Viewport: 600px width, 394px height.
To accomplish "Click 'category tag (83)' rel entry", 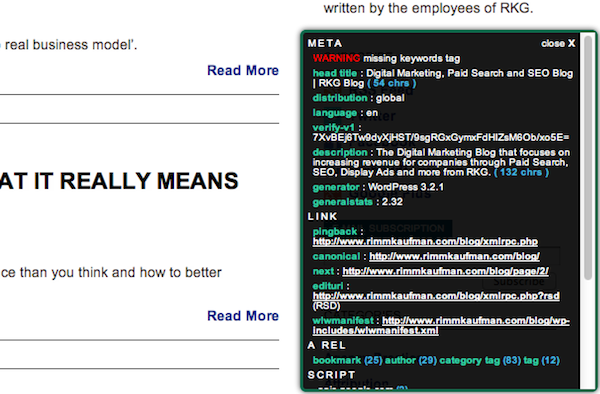I will click(x=480, y=360).
